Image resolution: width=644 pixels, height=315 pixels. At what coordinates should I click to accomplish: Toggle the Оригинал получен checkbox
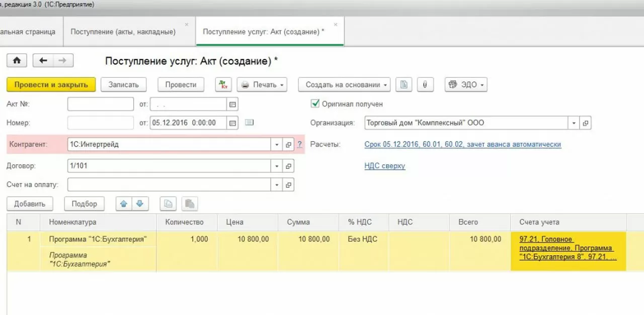pos(315,103)
